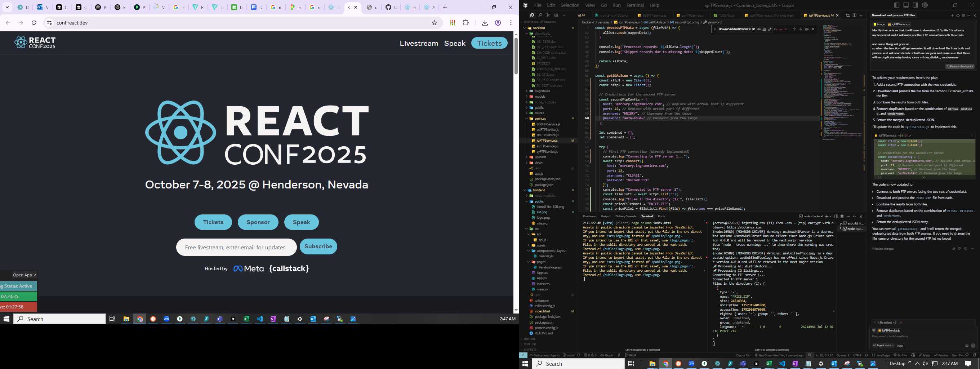Open Agent mode dropdown in chat
This screenshot has width=980, height=369.
click(883, 346)
